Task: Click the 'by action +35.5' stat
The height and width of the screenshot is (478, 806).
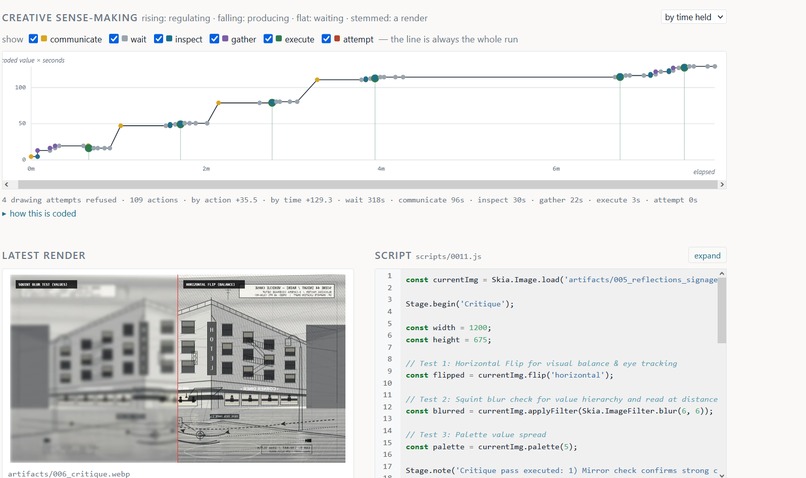Action: [x=225, y=200]
